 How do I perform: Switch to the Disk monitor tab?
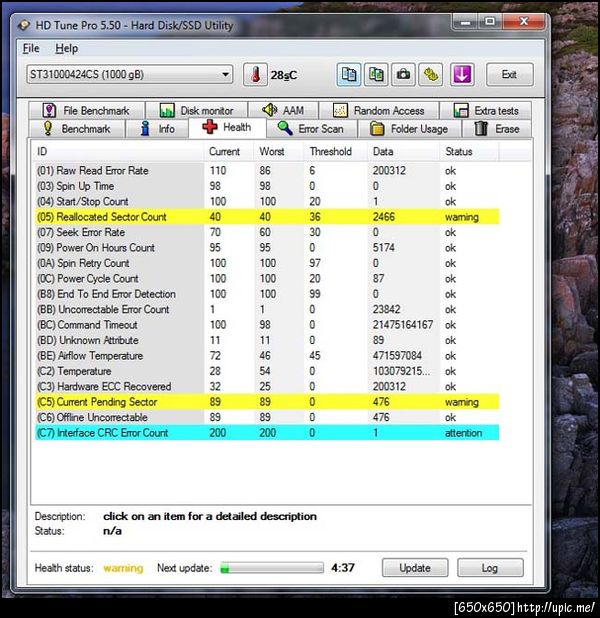point(196,110)
